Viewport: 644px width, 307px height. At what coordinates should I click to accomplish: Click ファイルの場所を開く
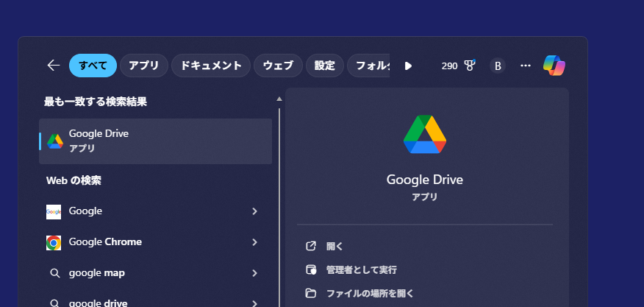[x=369, y=293]
